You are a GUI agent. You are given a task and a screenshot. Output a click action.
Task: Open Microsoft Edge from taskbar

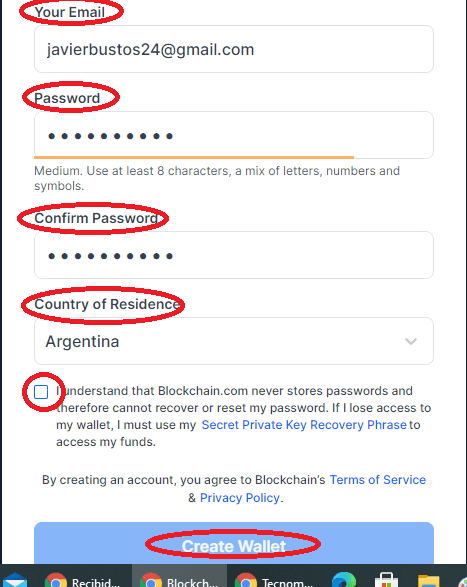344,580
